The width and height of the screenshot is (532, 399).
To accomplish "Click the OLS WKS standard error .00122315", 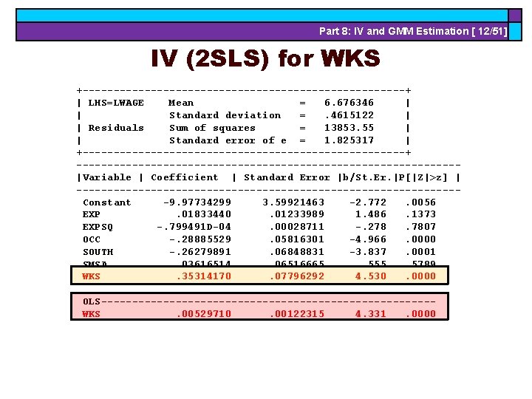I will click(297, 314).
